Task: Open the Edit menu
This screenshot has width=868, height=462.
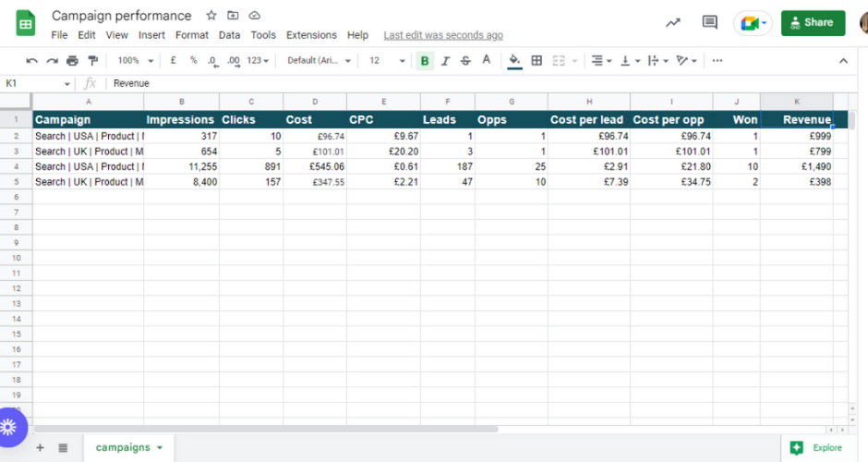Action: [x=87, y=35]
